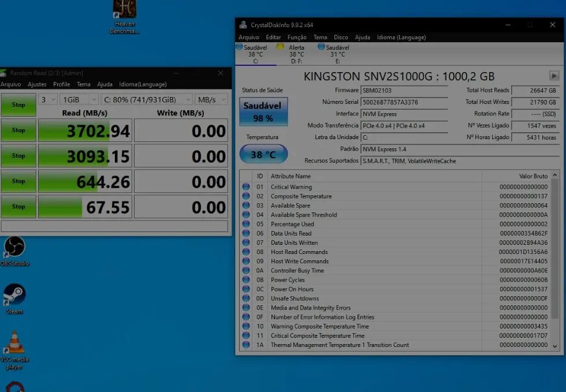The width and height of the screenshot is (566, 392).
Task: Select Number of Error Information Log Entries row
Action: tap(395, 317)
